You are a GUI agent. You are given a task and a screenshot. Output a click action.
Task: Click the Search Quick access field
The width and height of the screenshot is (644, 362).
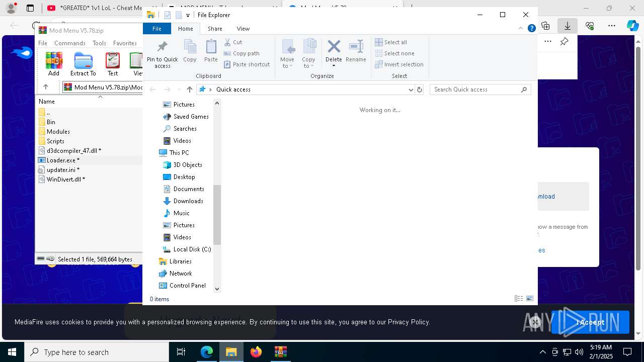point(480,89)
